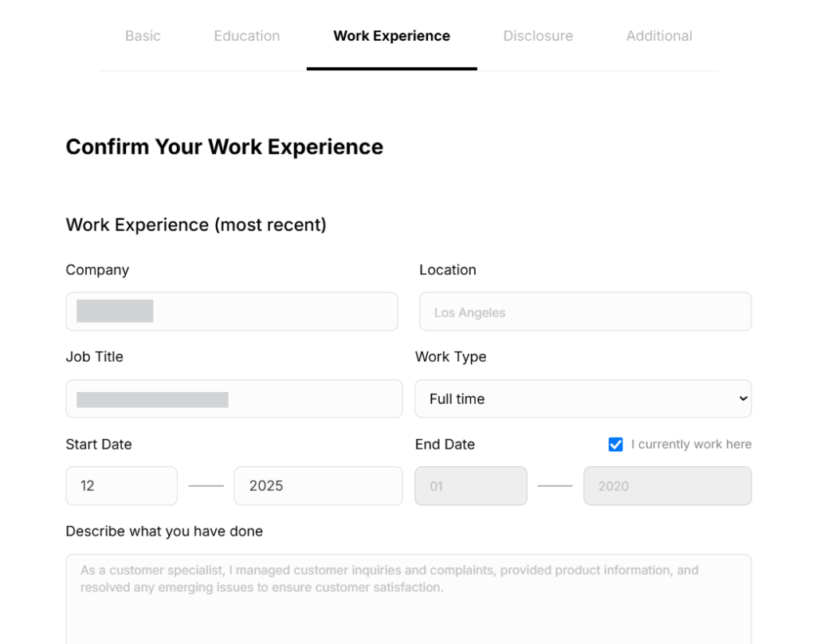Click the 'I currently work here' label
816x644 pixels.
(x=691, y=445)
